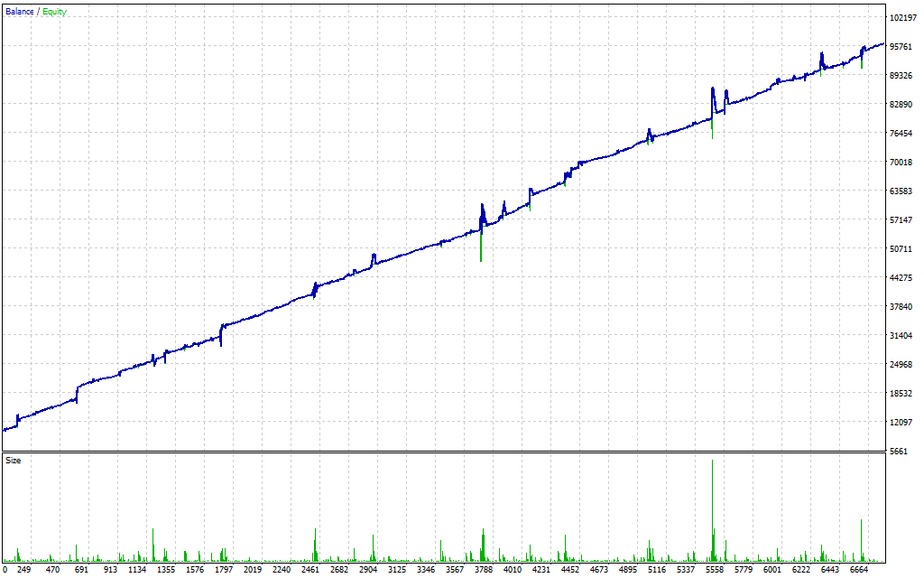
Task: Click the 76454 price axis label
Action: coord(902,134)
